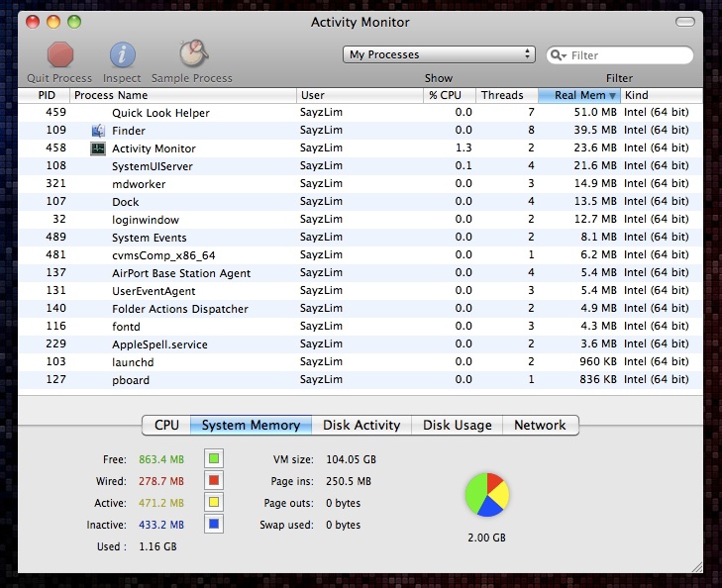Click the system memory pie chart
The height and width of the screenshot is (588, 722).
487,494
